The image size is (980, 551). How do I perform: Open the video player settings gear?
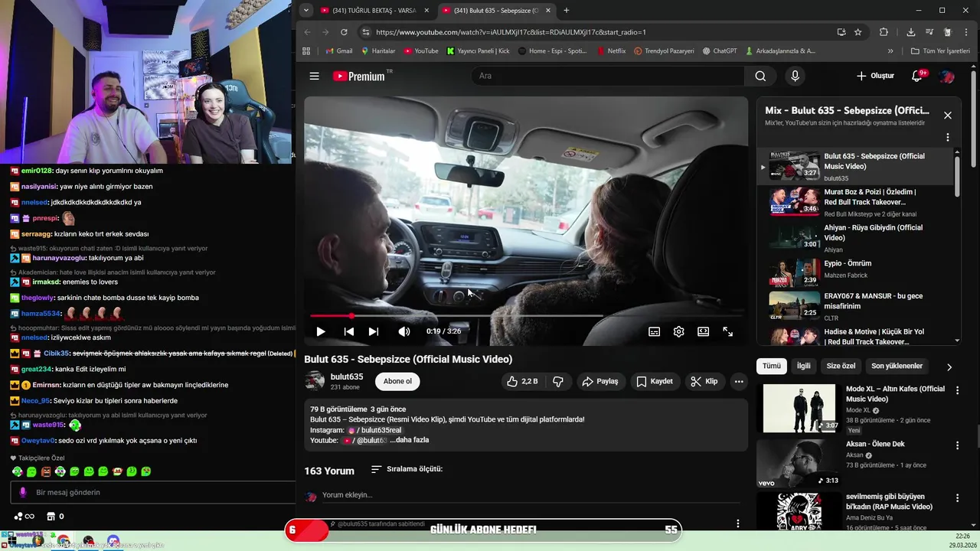678,331
